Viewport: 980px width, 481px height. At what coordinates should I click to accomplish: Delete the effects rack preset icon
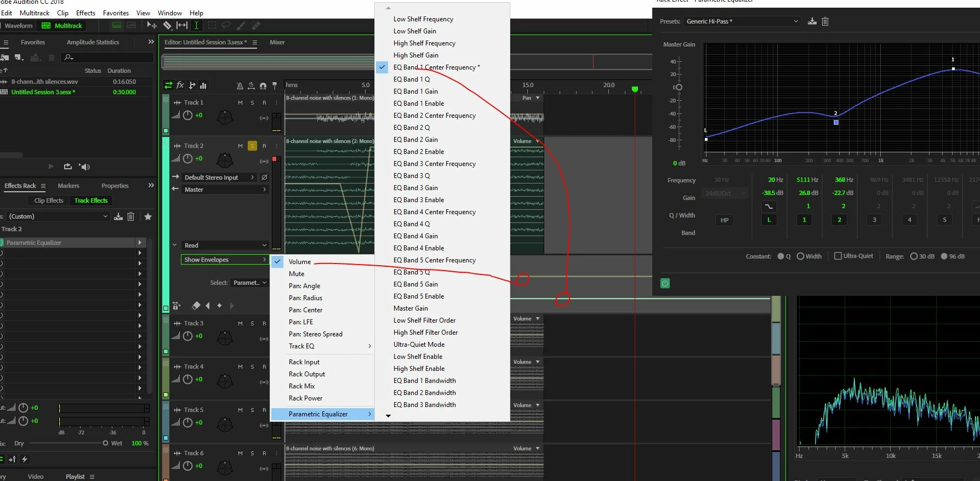[x=130, y=216]
